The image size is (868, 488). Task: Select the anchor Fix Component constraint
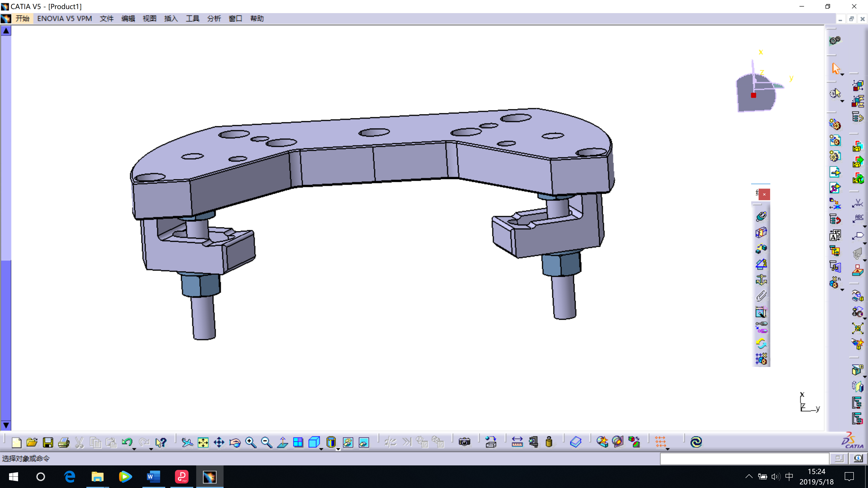pos(761,280)
